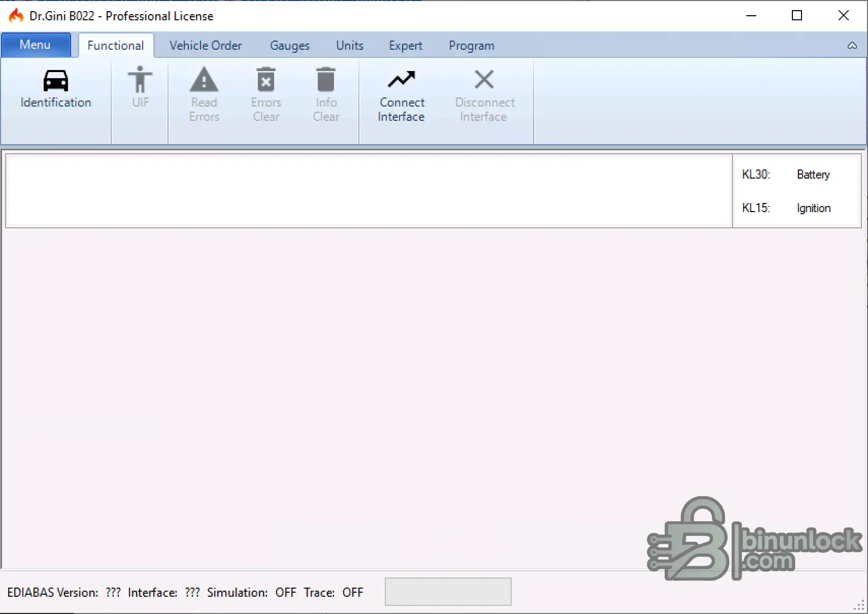Open the Identification car icon
868x614 pixels.
point(56,80)
